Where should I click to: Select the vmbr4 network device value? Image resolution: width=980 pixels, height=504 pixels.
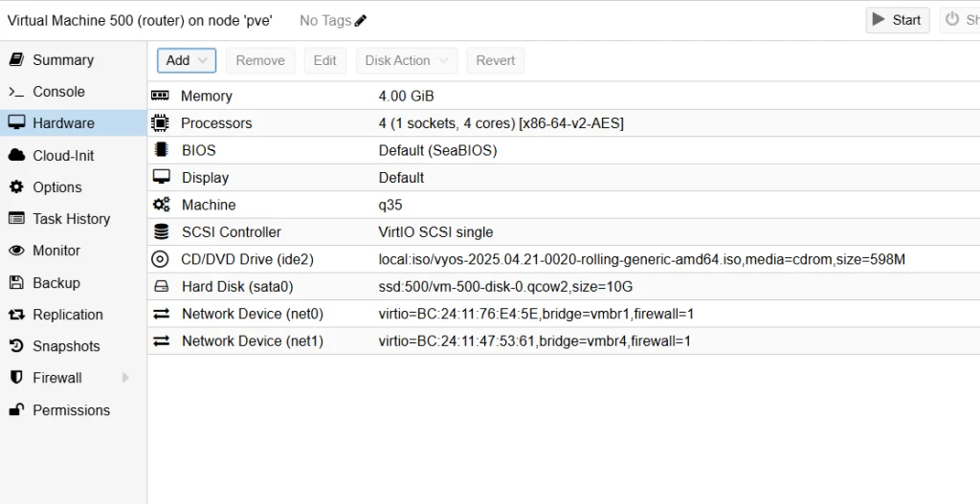(534, 341)
